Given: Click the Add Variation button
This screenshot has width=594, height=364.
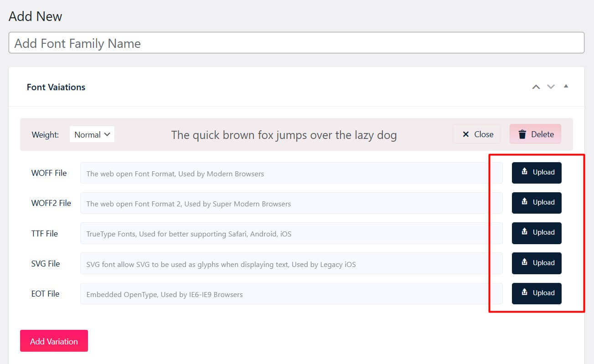Looking at the screenshot, I should click(x=54, y=341).
